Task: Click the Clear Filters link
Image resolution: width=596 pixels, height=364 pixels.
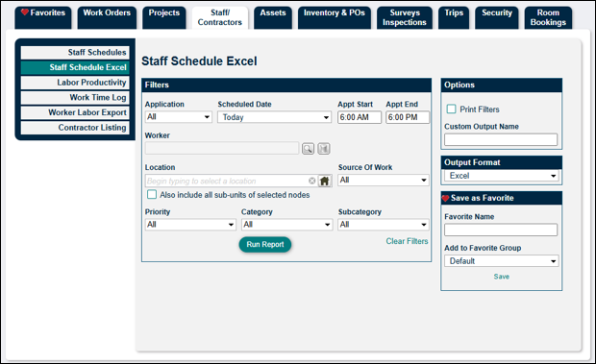Action: click(x=407, y=241)
